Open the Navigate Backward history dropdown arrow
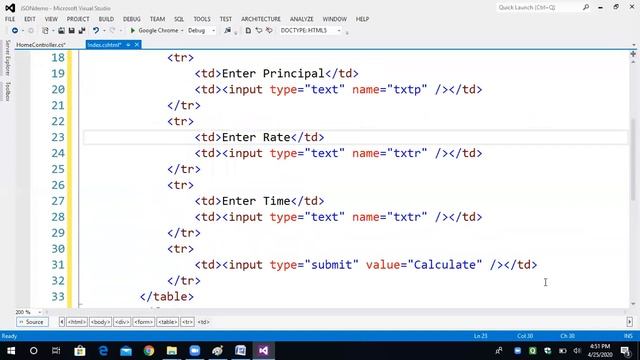The image size is (640, 360). pyautogui.click(x=23, y=31)
